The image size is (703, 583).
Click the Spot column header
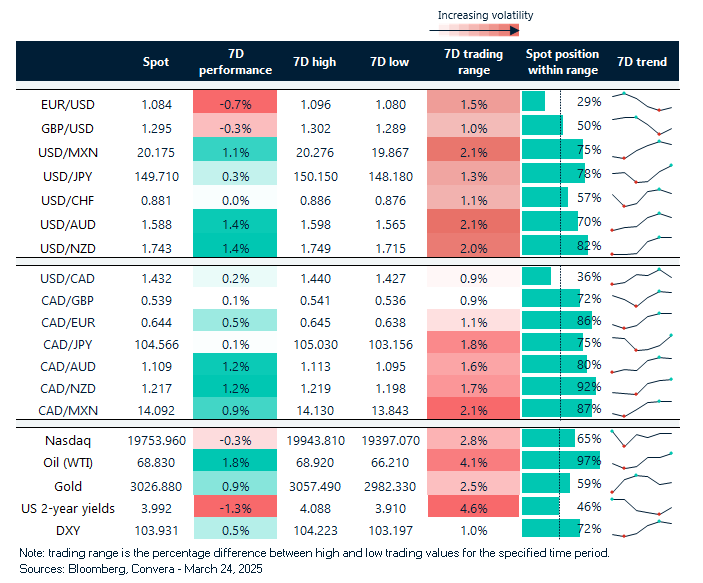[155, 62]
